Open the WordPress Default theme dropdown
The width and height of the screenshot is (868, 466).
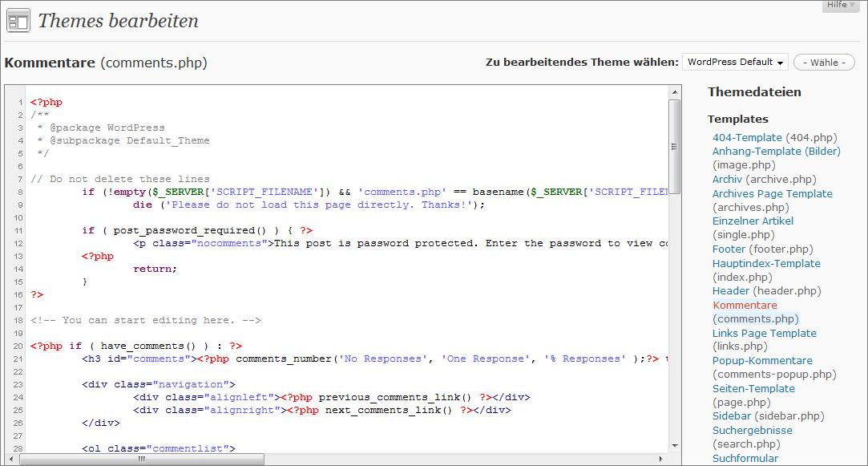pos(735,62)
